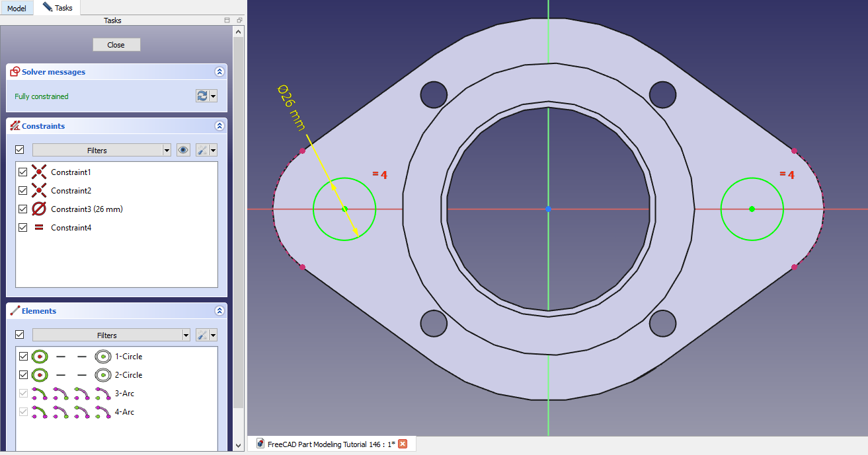Screen dimensions: 868x455
Task: Toggle the 1-Circle element checkbox
Action: click(23, 356)
